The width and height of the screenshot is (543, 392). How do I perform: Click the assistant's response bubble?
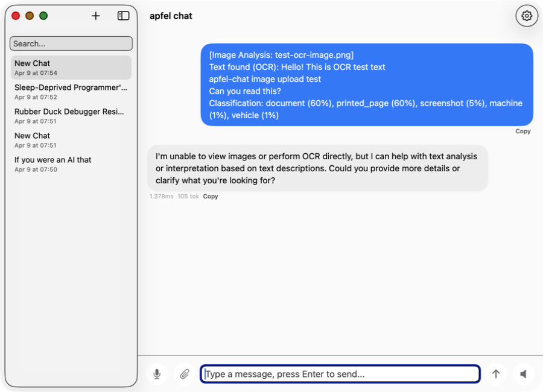314,168
